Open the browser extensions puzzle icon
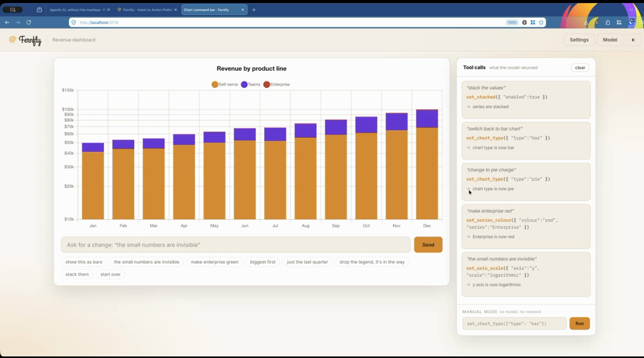The height and width of the screenshot is (358, 644). 608,23
